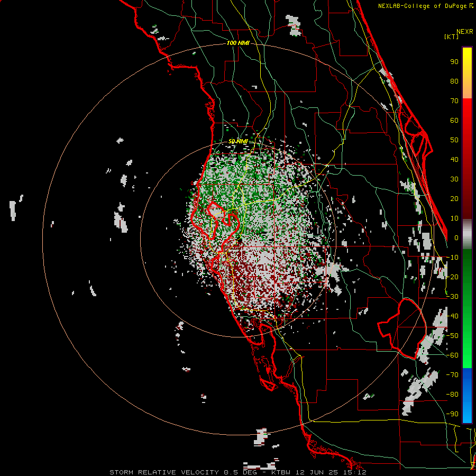
Task: Click the -90 value on the color scale
Action: (452, 414)
